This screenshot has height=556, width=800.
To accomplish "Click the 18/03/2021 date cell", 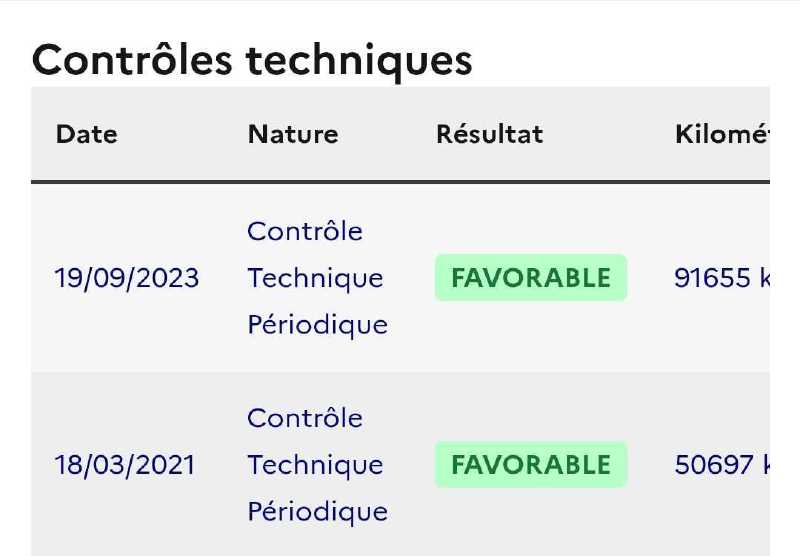I will pyautogui.click(x=124, y=465).
